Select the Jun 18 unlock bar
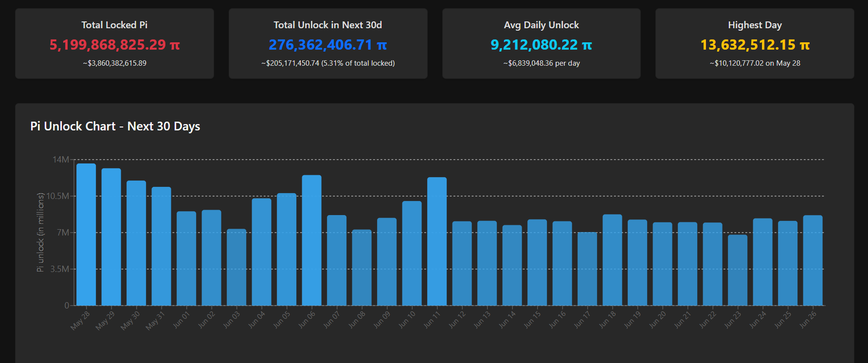The image size is (868, 363). [612, 260]
